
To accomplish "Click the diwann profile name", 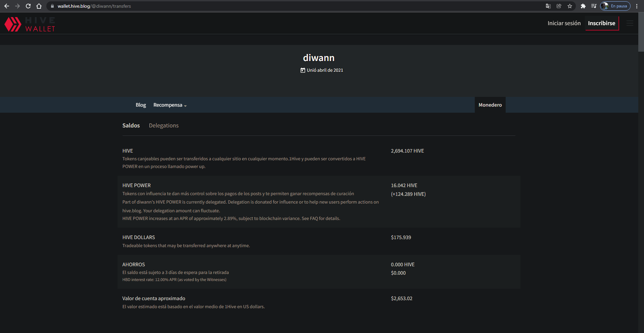I will [319, 58].
